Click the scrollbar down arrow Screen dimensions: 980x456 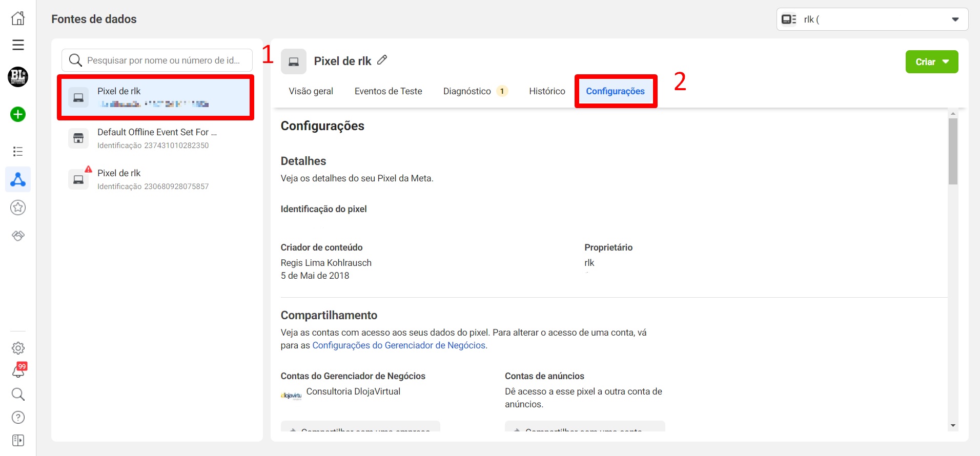tap(953, 426)
